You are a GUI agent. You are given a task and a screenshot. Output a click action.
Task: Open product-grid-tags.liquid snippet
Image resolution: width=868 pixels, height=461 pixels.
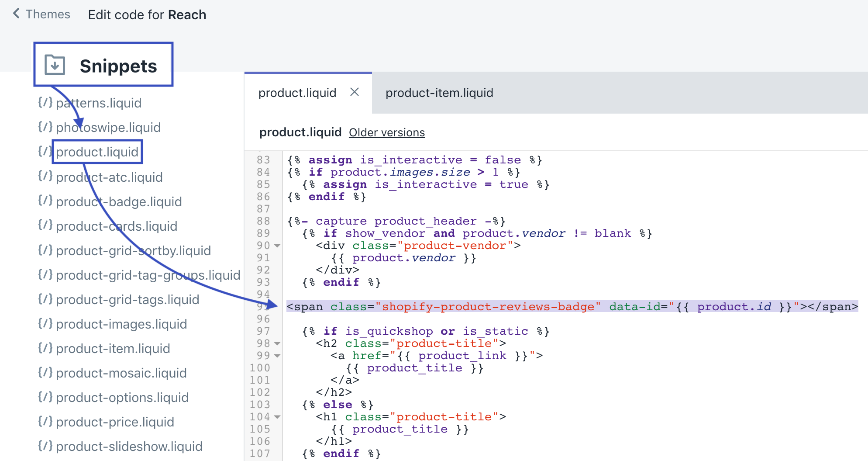tap(127, 299)
